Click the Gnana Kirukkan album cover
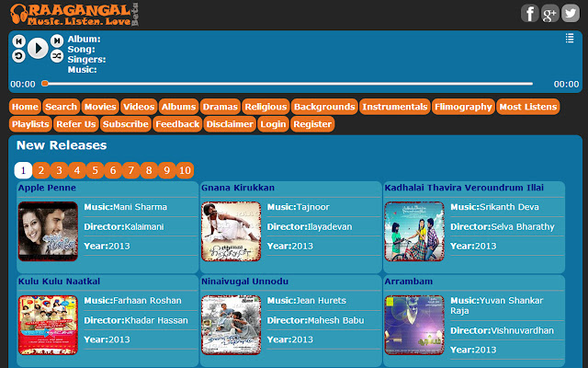This screenshot has width=588, height=368. [231, 231]
